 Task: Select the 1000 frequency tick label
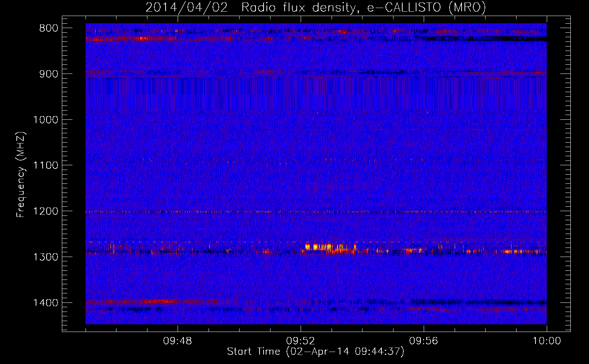[x=46, y=120]
